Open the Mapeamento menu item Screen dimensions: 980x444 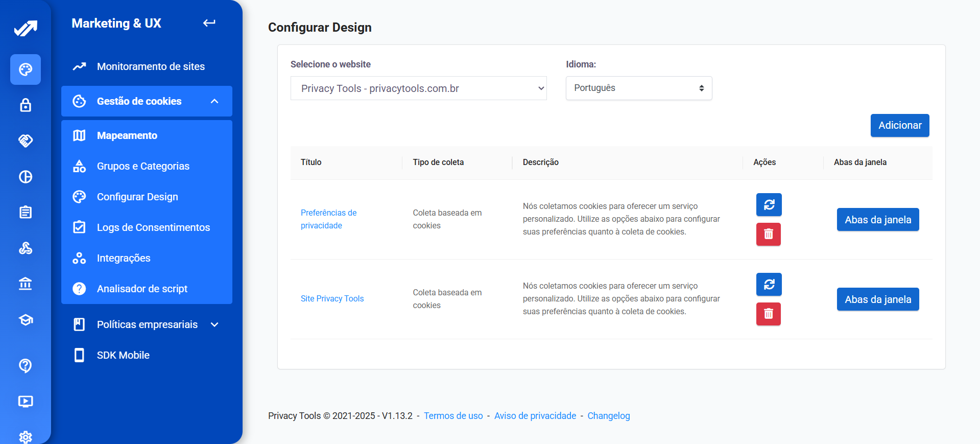pyautogui.click(x=127, y=135)
